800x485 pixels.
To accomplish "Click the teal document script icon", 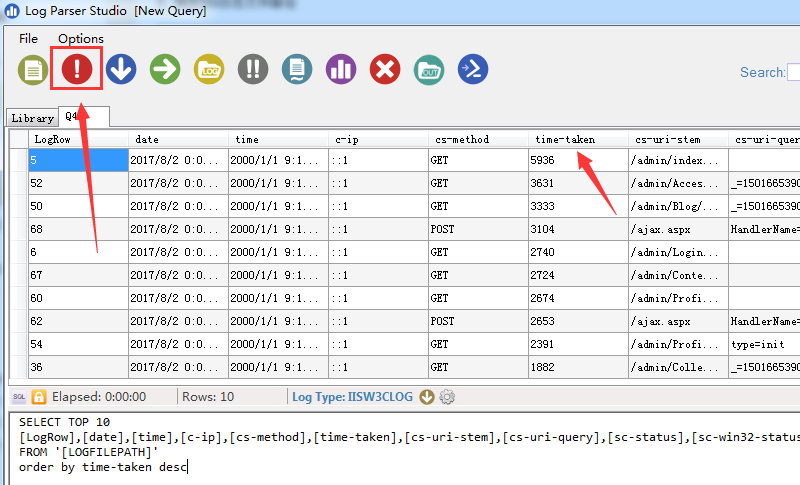I will (x=297, y=69).
